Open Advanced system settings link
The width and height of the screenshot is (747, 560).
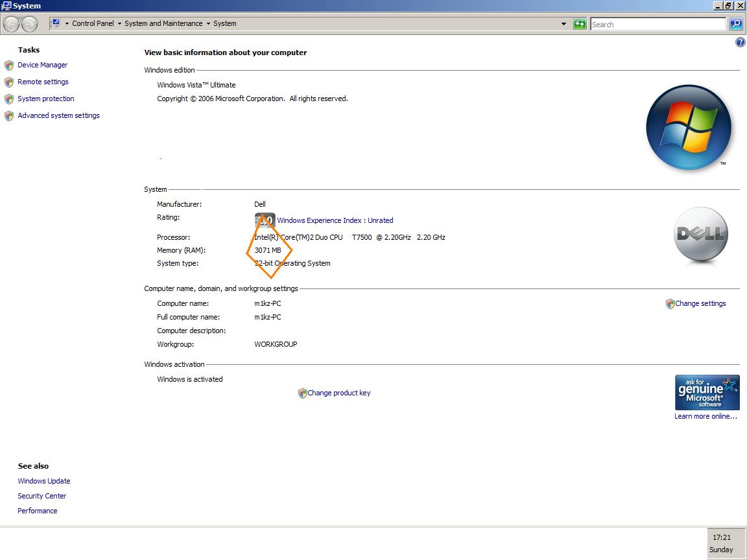[58, 115]
